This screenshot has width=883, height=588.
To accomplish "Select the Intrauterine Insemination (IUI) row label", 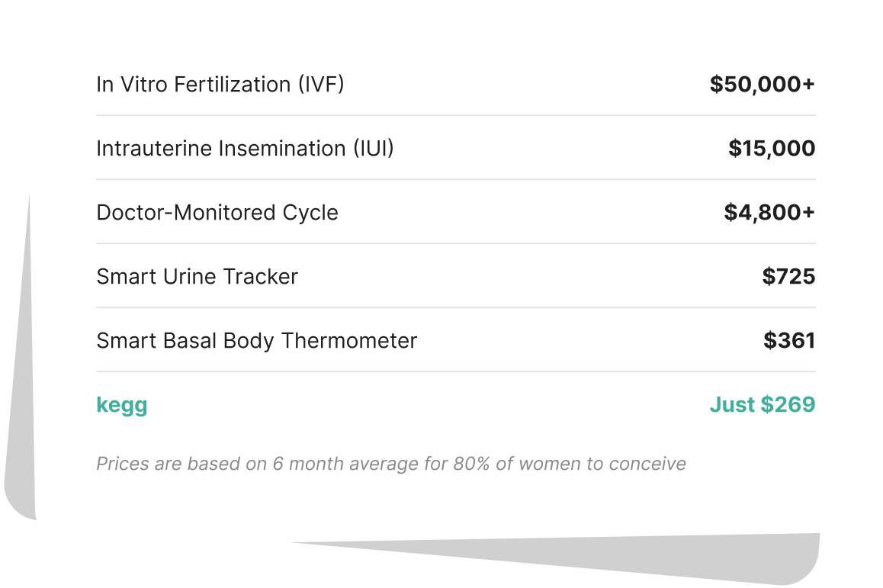I will click(x=245, y=149).
